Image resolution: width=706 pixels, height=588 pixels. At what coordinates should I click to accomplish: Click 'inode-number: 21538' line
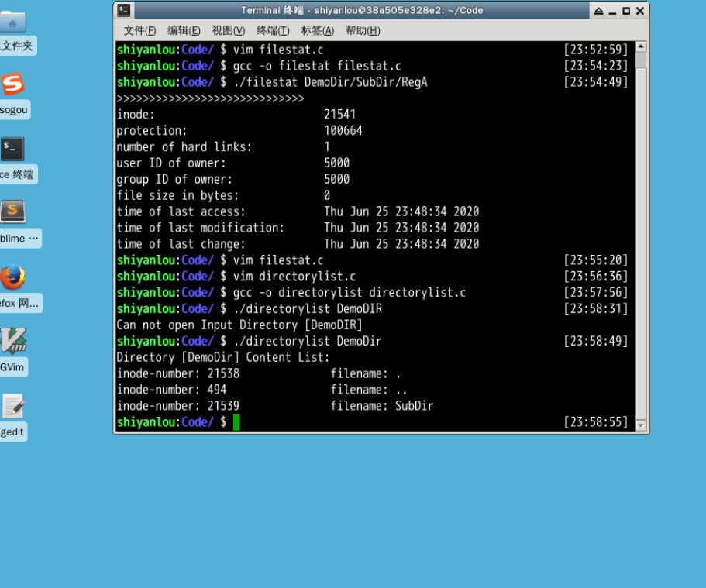[178, 373]
